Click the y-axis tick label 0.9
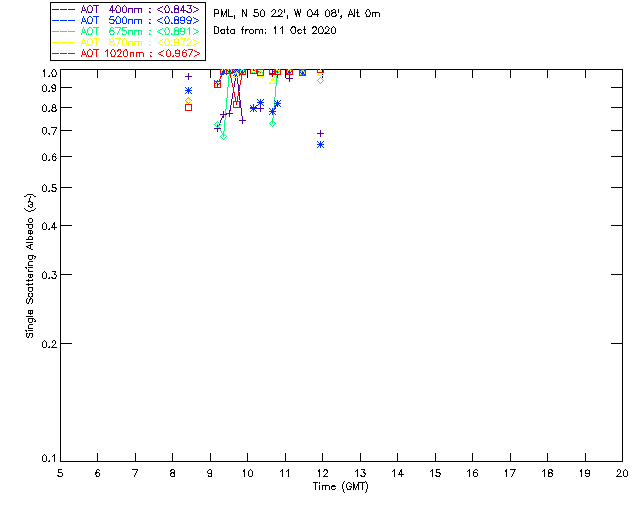This screenshot has height=512, width=640. (x=49, y=88)
